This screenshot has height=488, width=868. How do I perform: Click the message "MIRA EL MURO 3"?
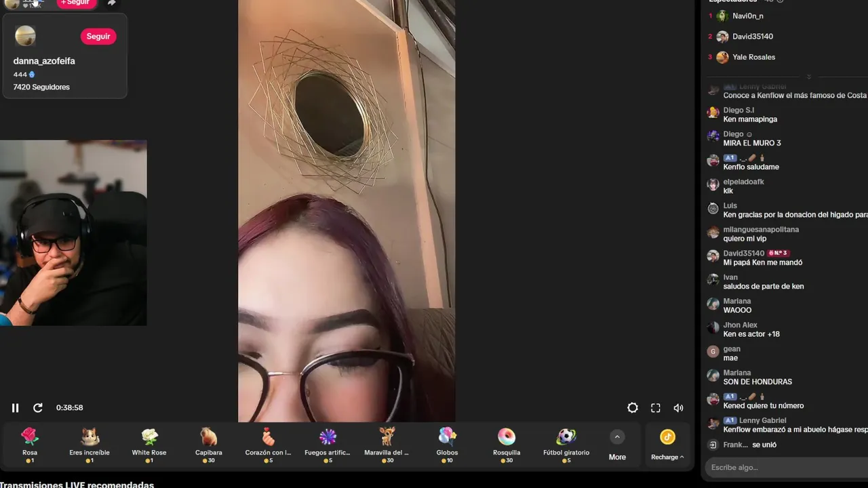click(752, 143)
